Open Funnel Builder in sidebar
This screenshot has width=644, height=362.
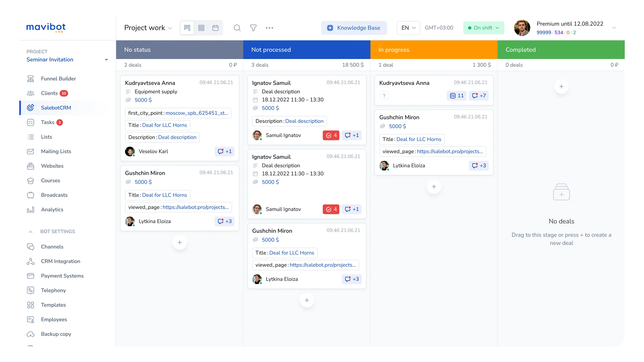pos(58,79)
